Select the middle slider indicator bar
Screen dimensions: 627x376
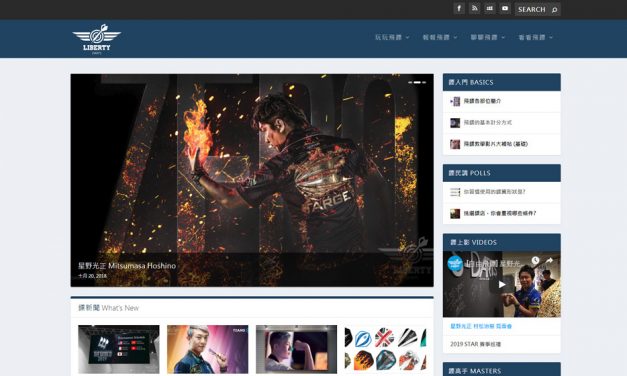[x=417, y=82]
